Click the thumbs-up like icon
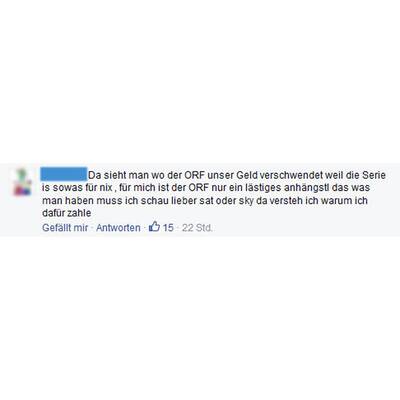Image resolution: width=400 pixels, height=400 pixels. coord(154,227)
